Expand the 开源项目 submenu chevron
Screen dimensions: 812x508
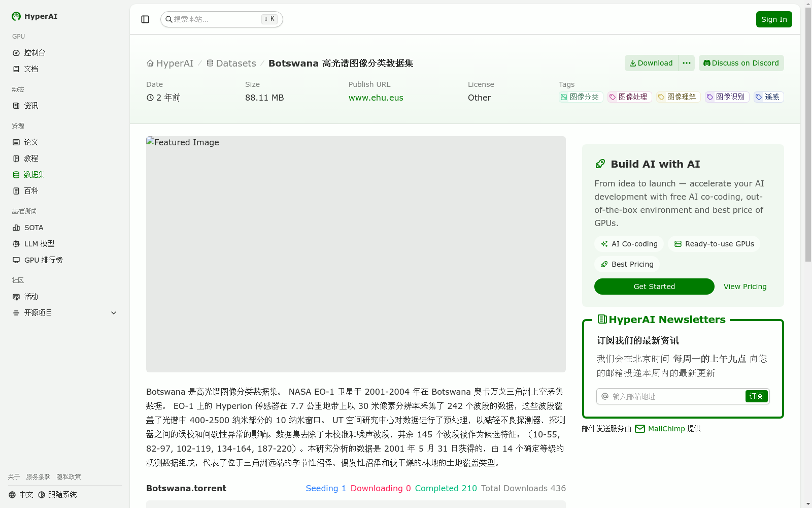coord(114,313)
